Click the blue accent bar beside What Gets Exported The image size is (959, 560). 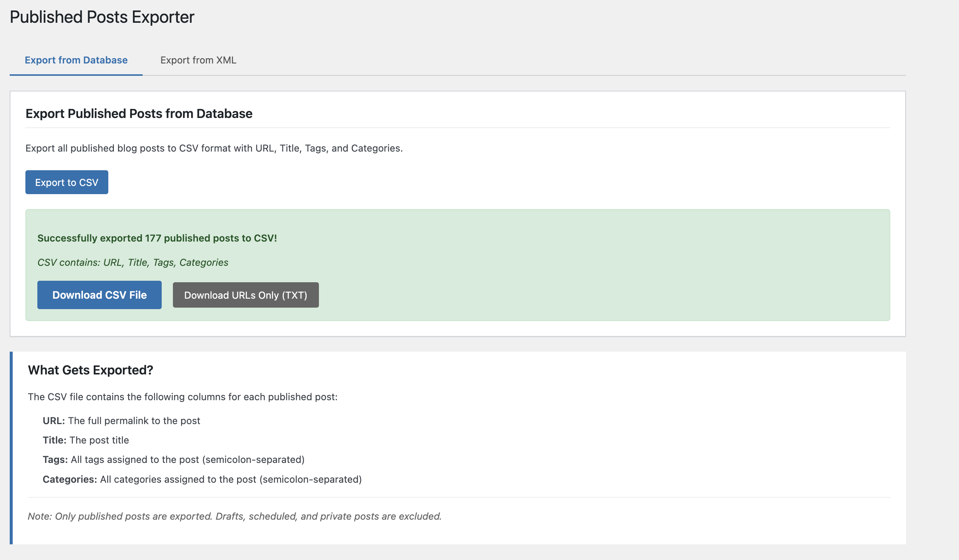(11, 448)
